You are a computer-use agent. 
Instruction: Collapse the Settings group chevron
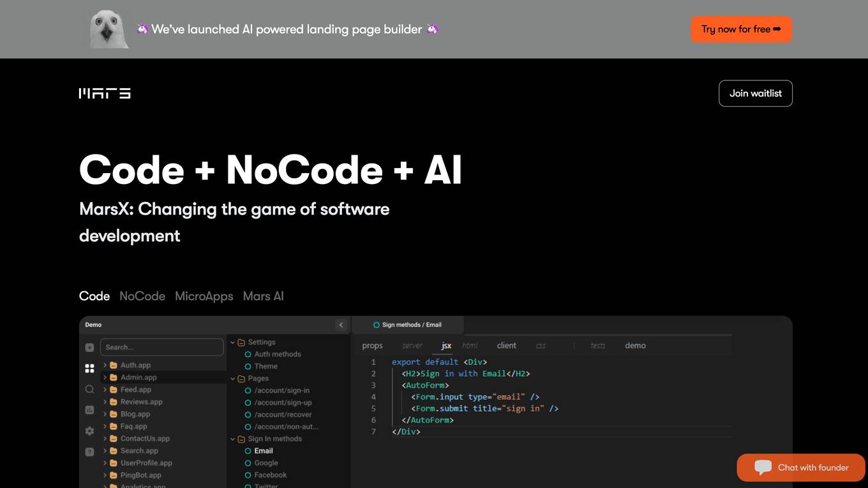233,342
